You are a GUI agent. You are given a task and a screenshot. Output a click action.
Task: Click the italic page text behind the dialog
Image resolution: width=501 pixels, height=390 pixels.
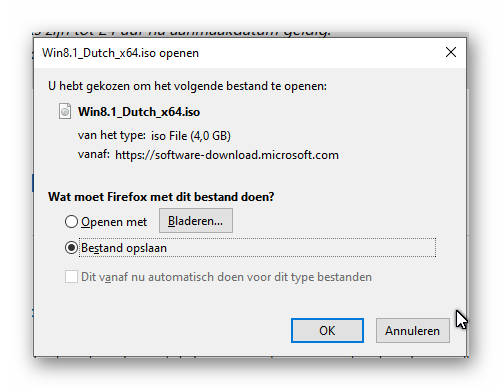pos(183,33)
